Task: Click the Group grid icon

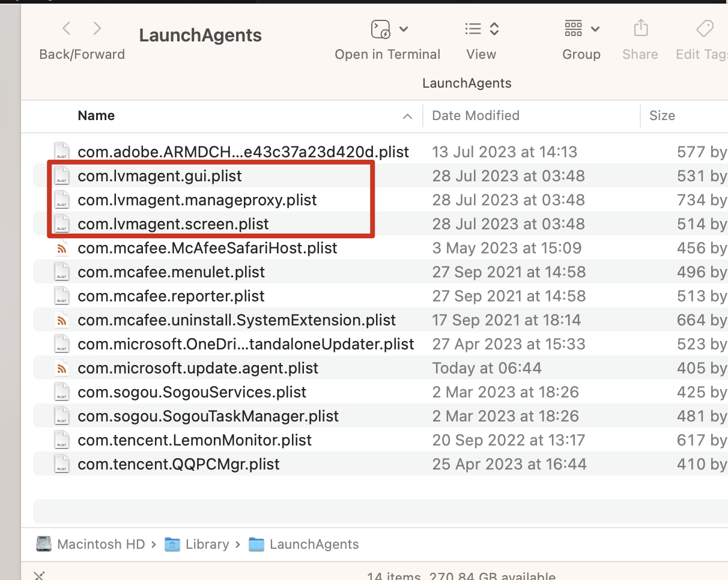Action: point(574,28)
